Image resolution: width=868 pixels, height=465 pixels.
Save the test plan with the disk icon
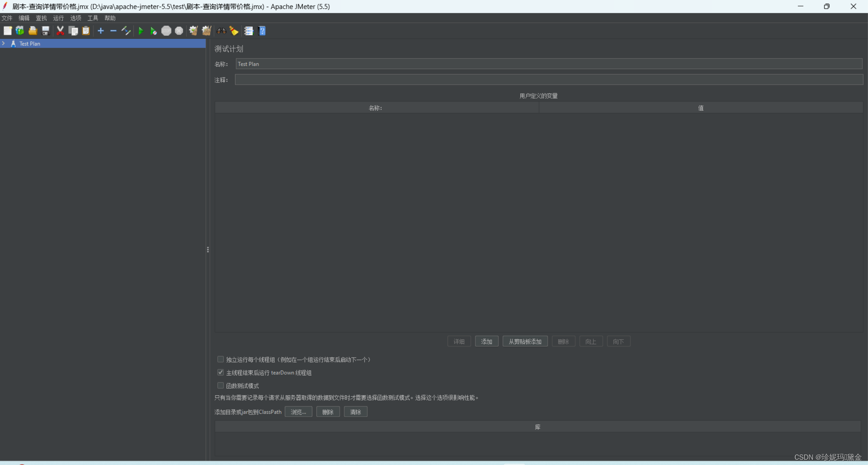click(x=46, y=31)
